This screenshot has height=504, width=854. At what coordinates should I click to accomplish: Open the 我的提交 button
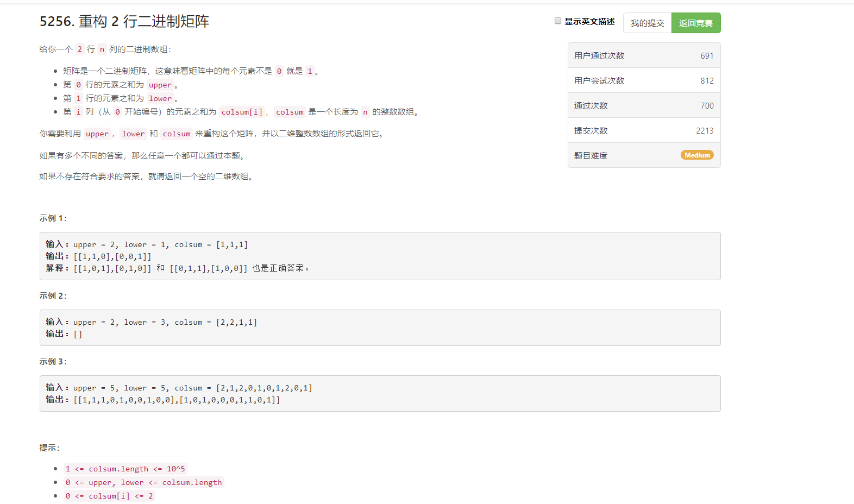tap(647, 23)
